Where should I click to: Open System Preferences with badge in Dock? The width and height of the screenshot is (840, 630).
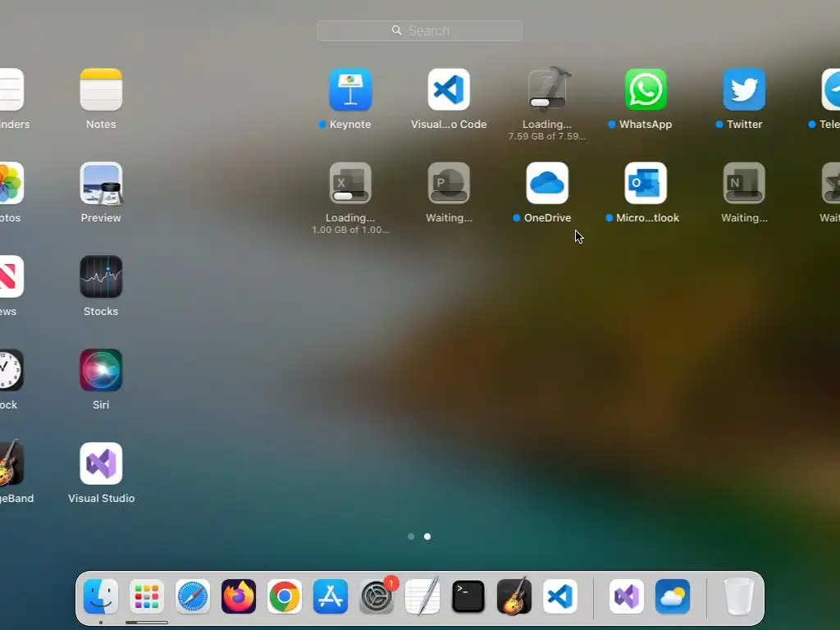point(377,596)
